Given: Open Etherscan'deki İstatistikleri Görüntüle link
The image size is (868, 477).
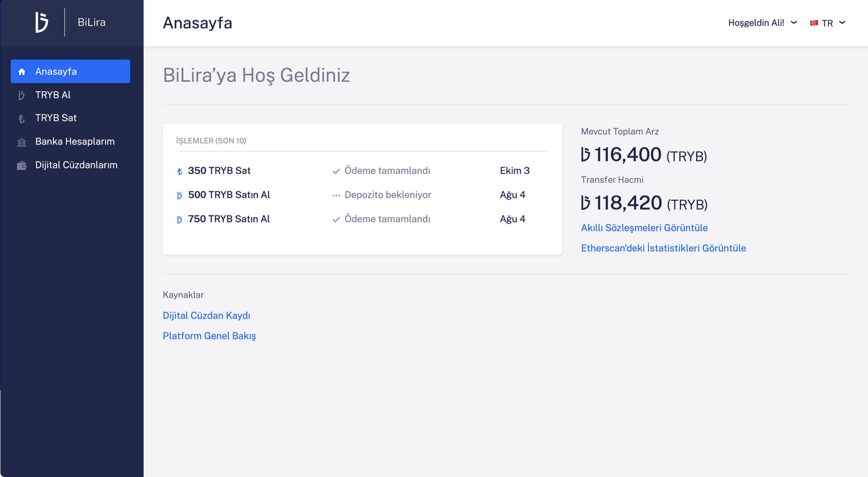Looking at the screenshot, I should [663, 248].
